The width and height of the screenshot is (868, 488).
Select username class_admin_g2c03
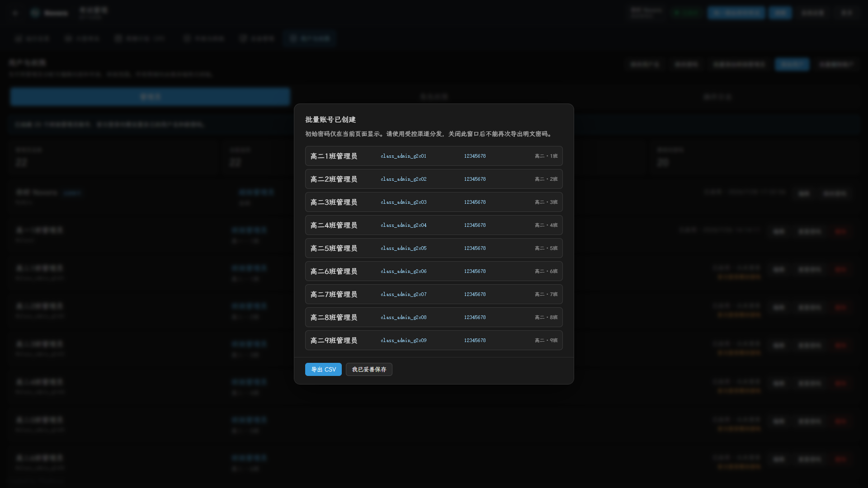pyautogui.click(x=403, y=202)
